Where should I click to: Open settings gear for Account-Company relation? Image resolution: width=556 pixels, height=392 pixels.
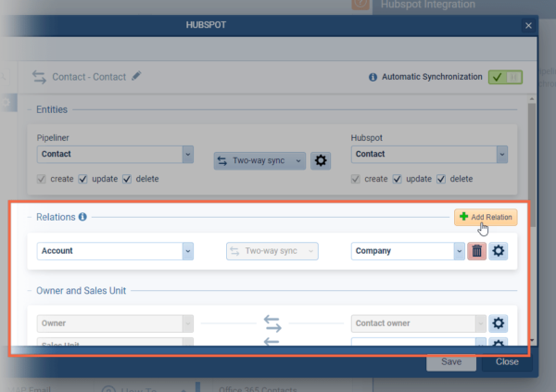pyautogui.click(x=499, y=250)
